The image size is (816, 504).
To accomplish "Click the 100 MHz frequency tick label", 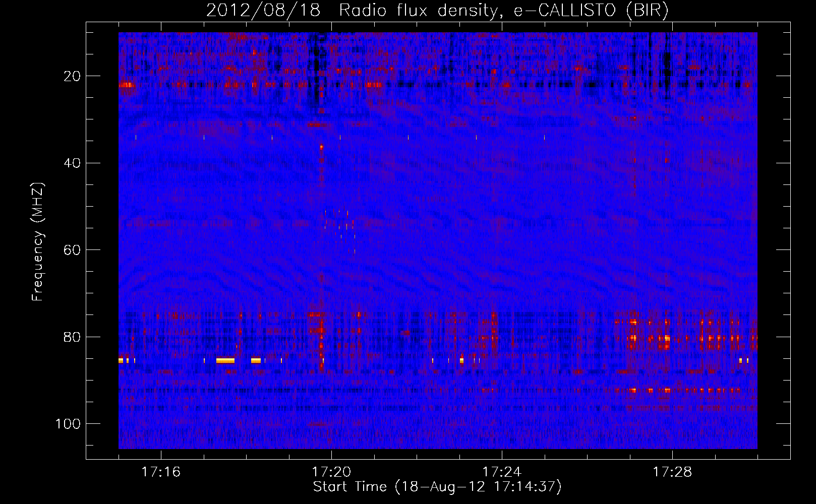I will coord(68,424).
